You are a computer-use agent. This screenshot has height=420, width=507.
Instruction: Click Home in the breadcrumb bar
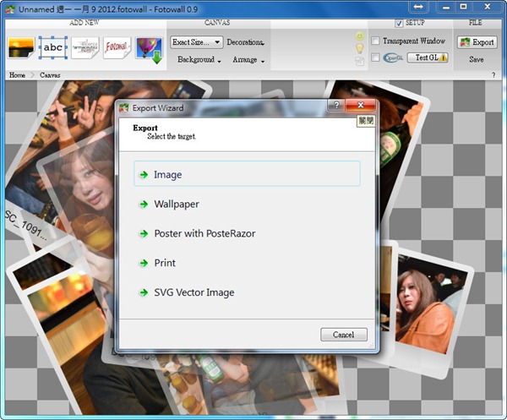click(x=17, y=75)
